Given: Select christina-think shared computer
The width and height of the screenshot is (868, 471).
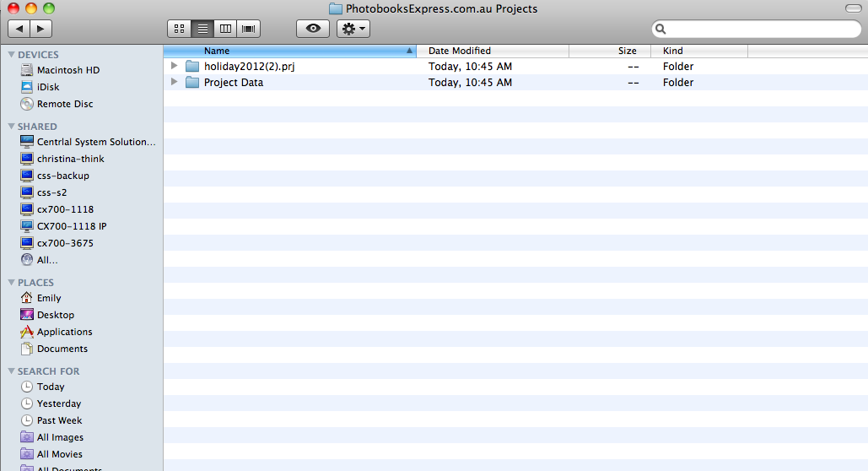Looking at the screenshot, I should [62, 159].
